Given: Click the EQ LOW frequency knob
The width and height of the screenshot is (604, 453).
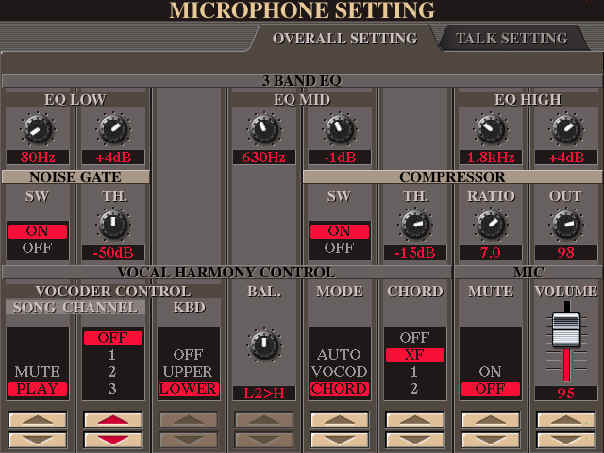Looking at the screenshot, I should coord(37,130).
